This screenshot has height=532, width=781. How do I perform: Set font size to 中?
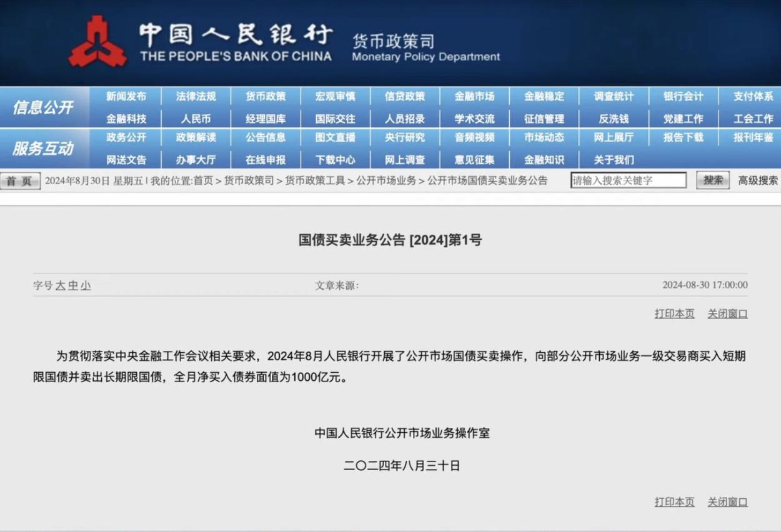[73, 285]
